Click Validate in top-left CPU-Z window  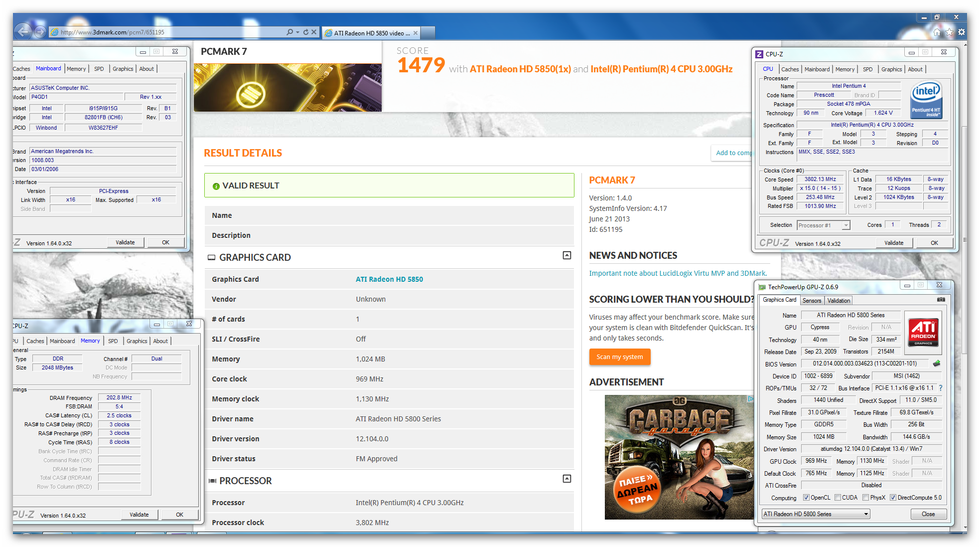tap(125, 242)
